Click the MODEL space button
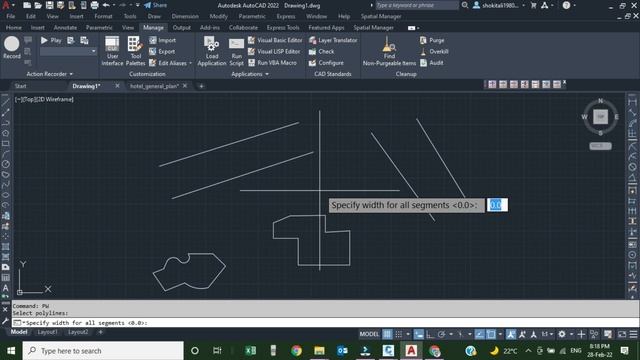The width and height of the screenshot is (640, 360). click(369, 334)
